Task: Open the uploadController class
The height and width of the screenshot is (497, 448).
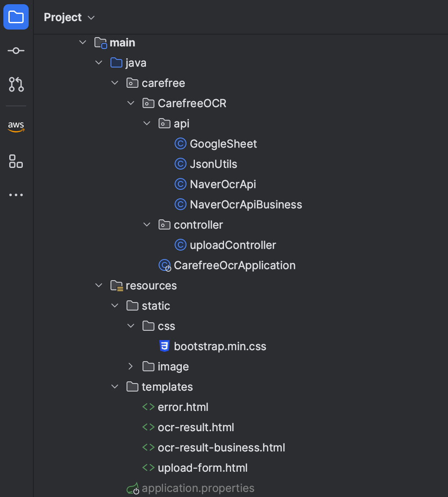Action: tap(233, 245)
